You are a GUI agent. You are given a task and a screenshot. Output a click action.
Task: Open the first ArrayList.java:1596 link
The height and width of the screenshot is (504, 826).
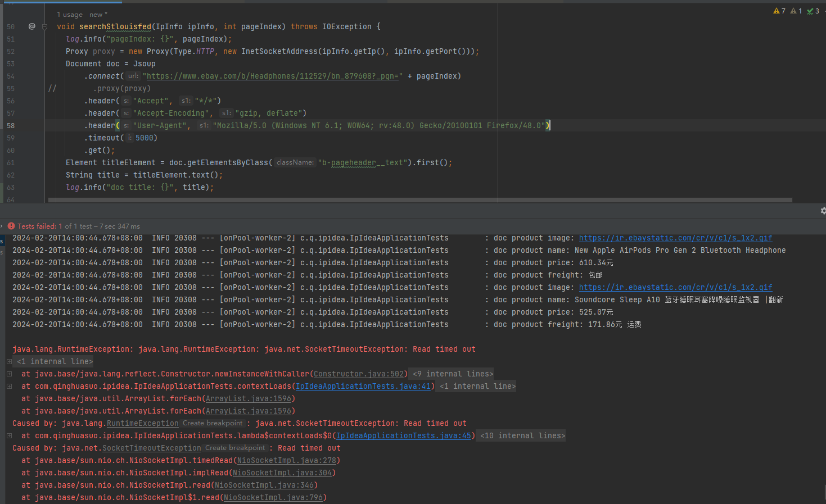(x=249, y=398)
